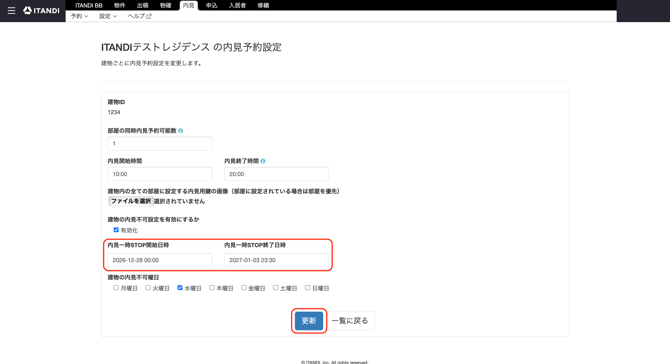Click the ITANDI logo
The width and height of the screenshot is (670, 364).
(x=41, y=10)
